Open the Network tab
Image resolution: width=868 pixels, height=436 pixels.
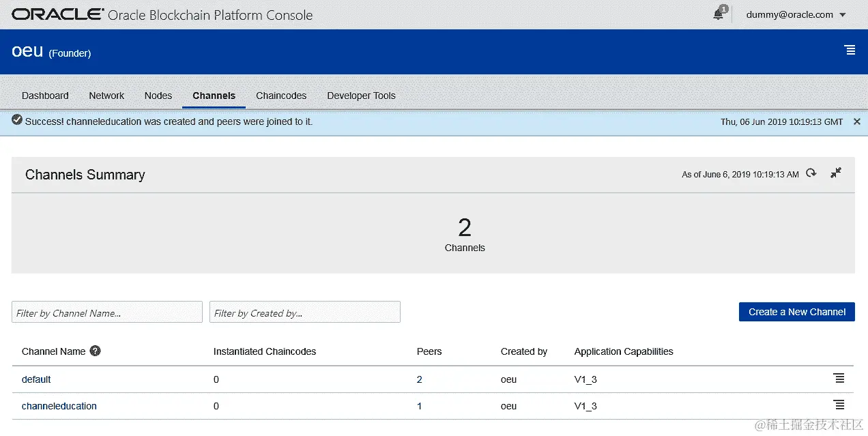pyautogui.click(x=106, y=96)
